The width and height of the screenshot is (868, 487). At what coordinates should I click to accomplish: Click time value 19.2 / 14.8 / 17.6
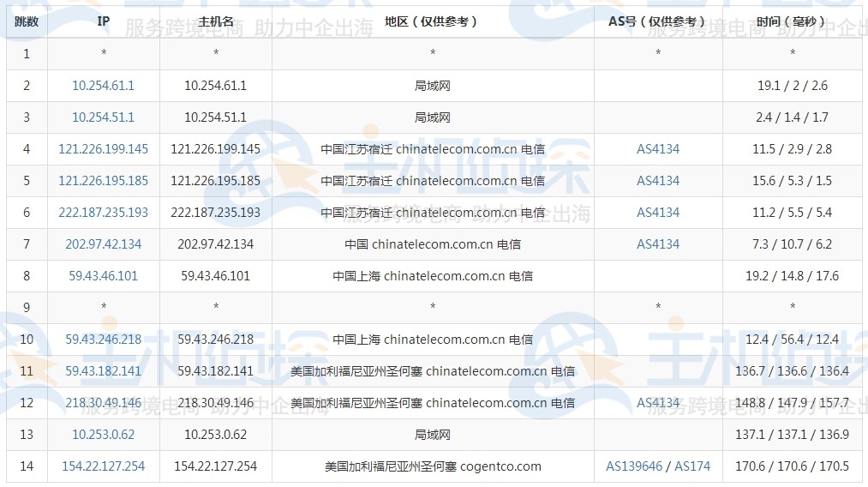(793, 276)
